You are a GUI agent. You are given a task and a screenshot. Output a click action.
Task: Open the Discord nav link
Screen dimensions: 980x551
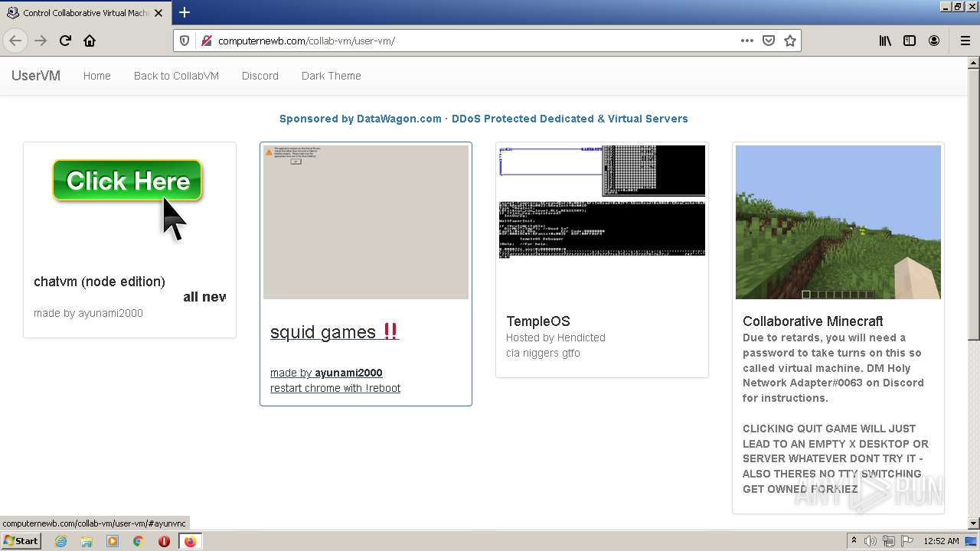click(x=260, y=76)
